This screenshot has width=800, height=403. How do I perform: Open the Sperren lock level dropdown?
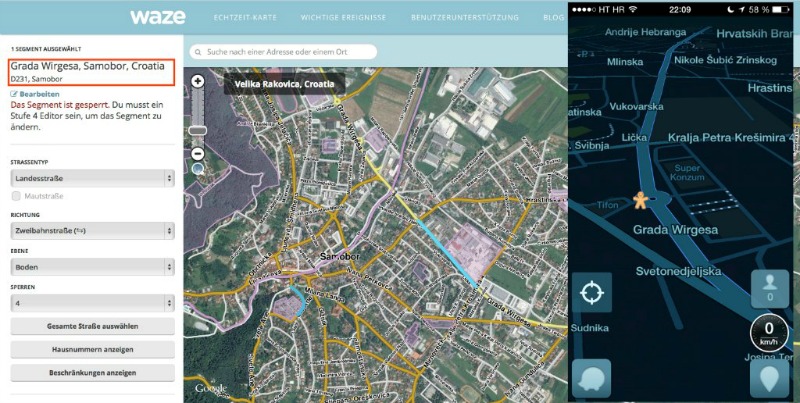pyautogui.click(x=92, y=303)
